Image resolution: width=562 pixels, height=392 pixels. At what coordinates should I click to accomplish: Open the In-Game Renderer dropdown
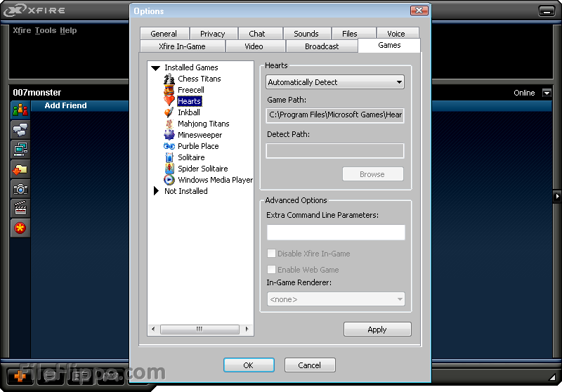pyautogui.click(x=336, y=299)
